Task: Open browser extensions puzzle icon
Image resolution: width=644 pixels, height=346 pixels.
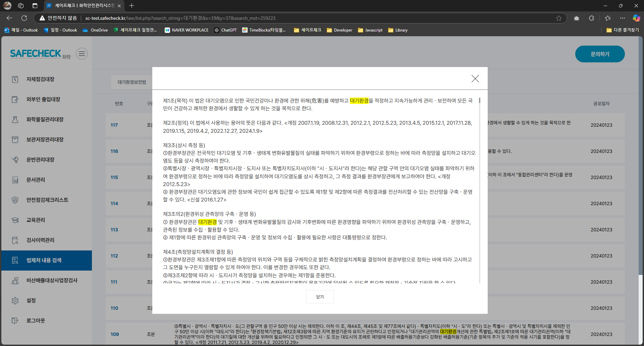Action: [591, 18]
